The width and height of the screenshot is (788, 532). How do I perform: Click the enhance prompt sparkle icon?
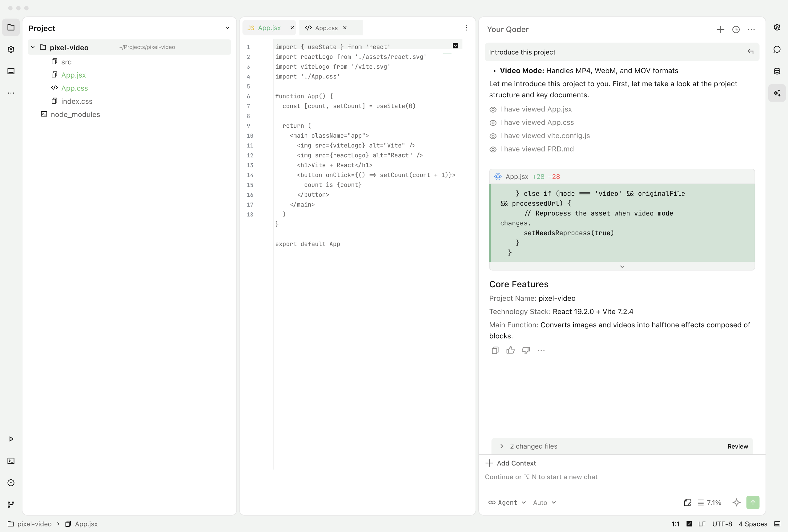coord(736,502)
